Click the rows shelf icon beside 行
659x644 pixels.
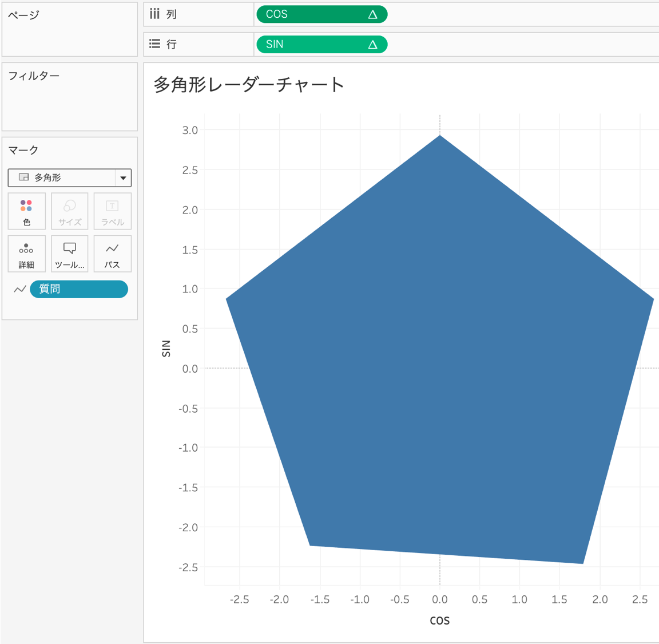pyautogui.click(x=154, y=44)
